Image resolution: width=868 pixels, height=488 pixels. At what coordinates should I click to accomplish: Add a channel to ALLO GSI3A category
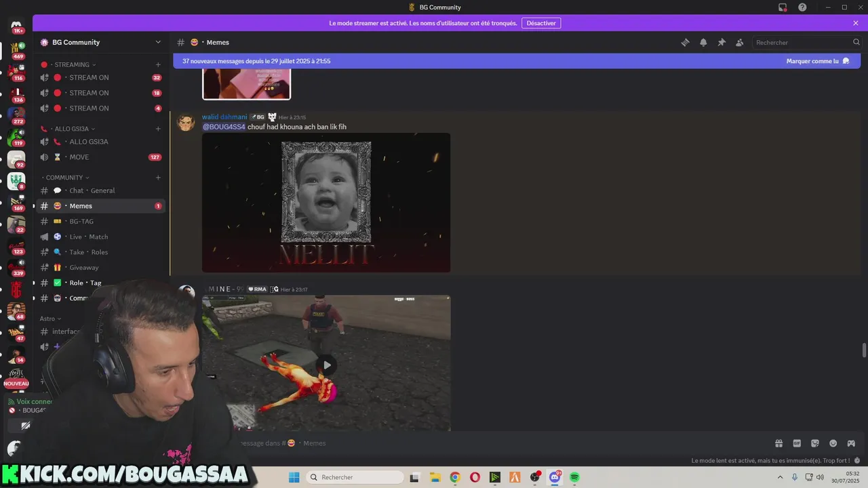[x=158, y=129]
